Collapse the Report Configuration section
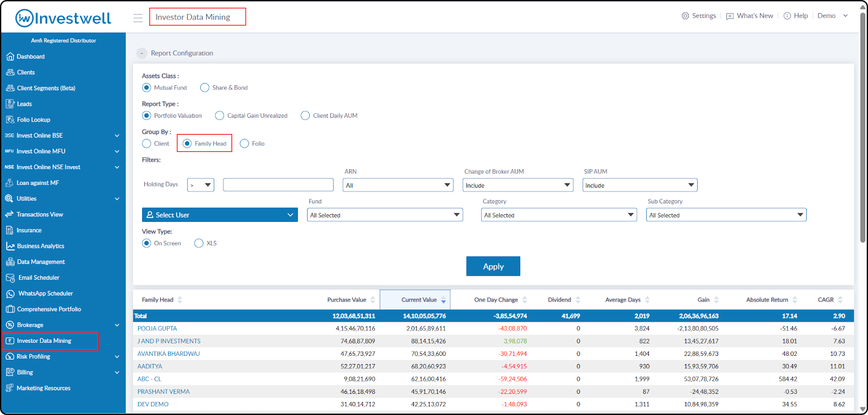 pos(142,53)
